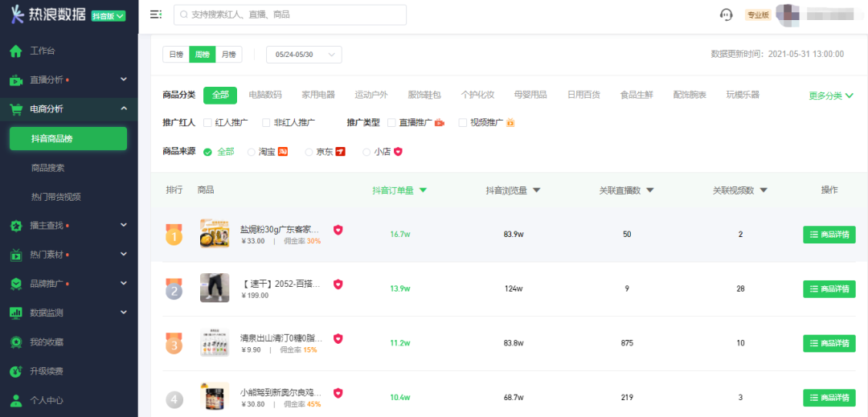
Task: Select the 淘宝 source radio button
Action: tap(252, 152)
